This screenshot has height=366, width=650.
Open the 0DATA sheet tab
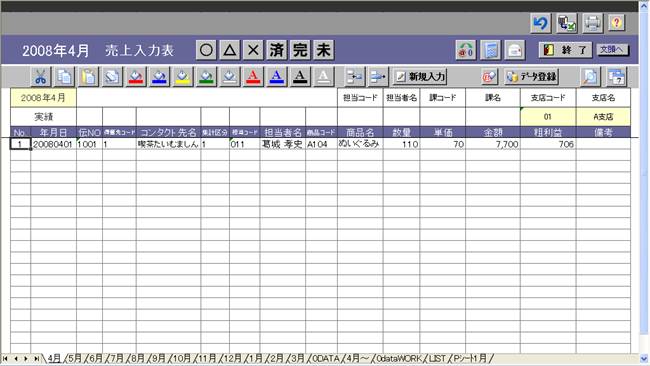326,359
